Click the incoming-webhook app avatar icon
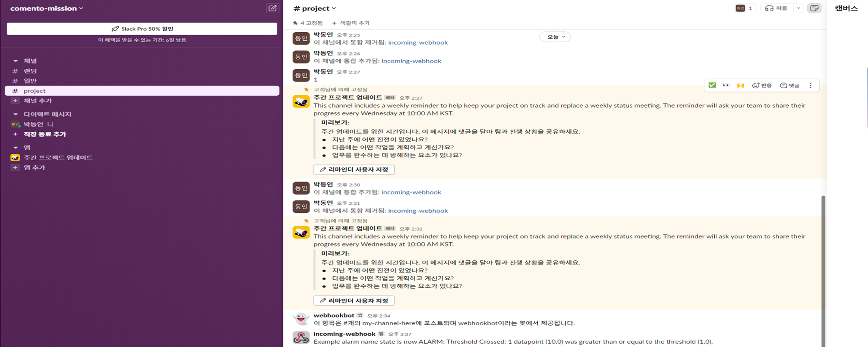 [x=301, y=338]
